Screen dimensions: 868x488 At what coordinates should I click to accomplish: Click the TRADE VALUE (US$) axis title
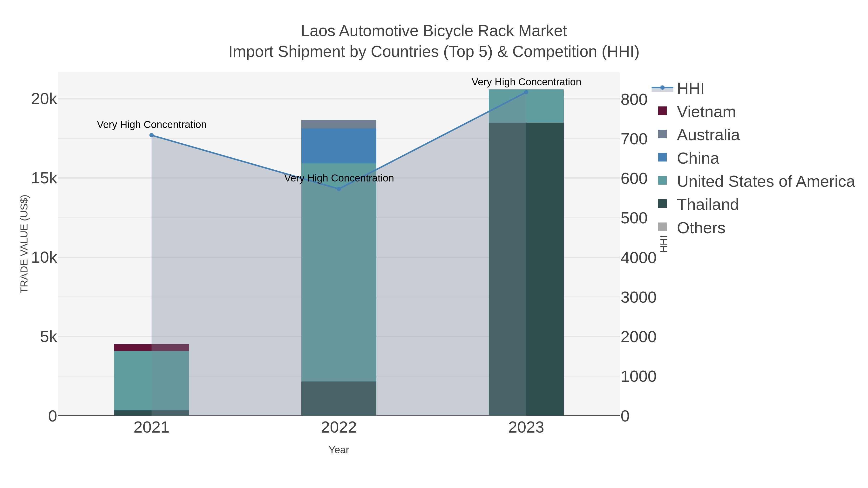coord(24,244)
